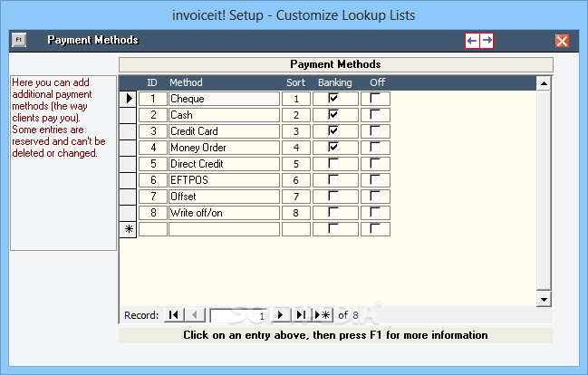This screenshot has width=588, height=375.
Task: Click the record number field
Action: pos(238,315)
